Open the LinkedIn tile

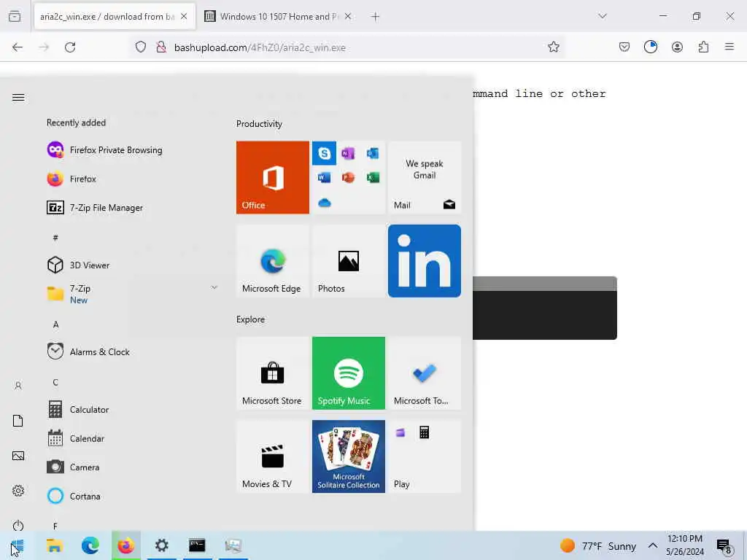(425, 261)
